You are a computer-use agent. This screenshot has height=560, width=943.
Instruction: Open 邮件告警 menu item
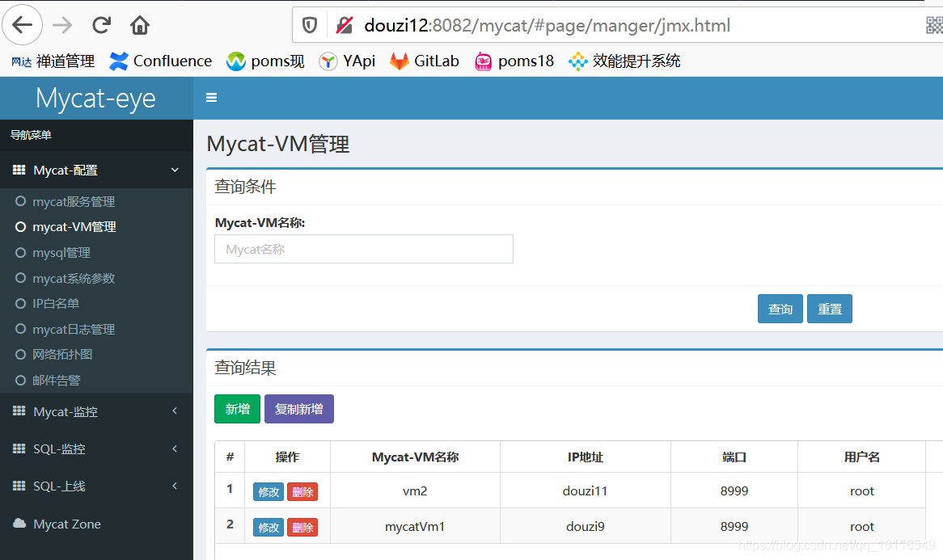click(57, 381)
